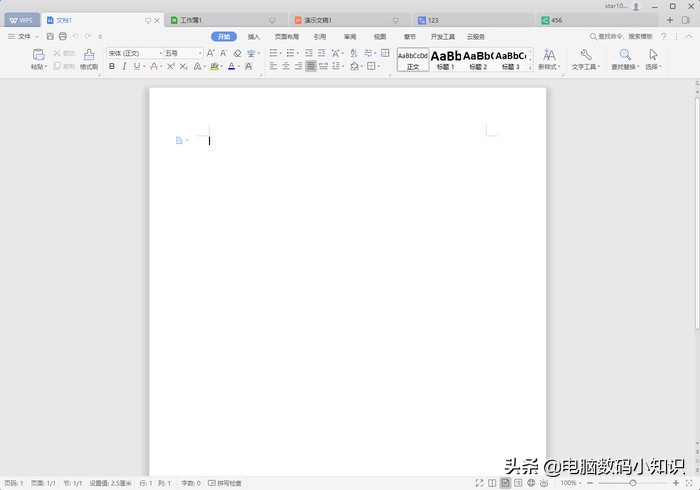
Task: Click the Save icon in quick access bar
Action: [50, 36]
